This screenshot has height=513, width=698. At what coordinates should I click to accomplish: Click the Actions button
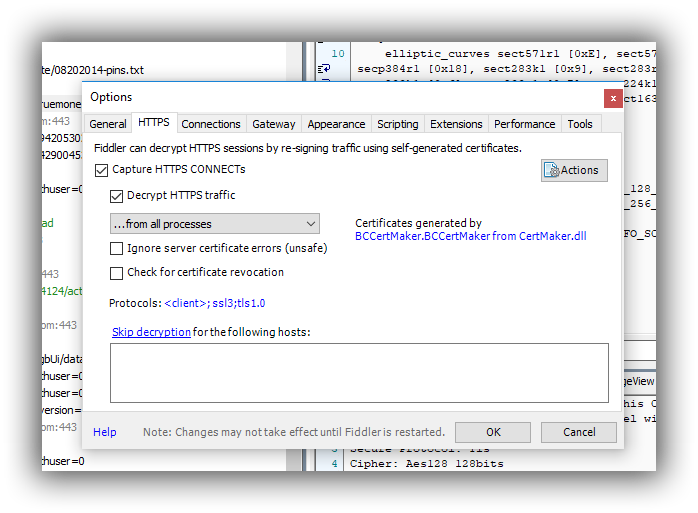pyautogui.click(x=574, y=170)
